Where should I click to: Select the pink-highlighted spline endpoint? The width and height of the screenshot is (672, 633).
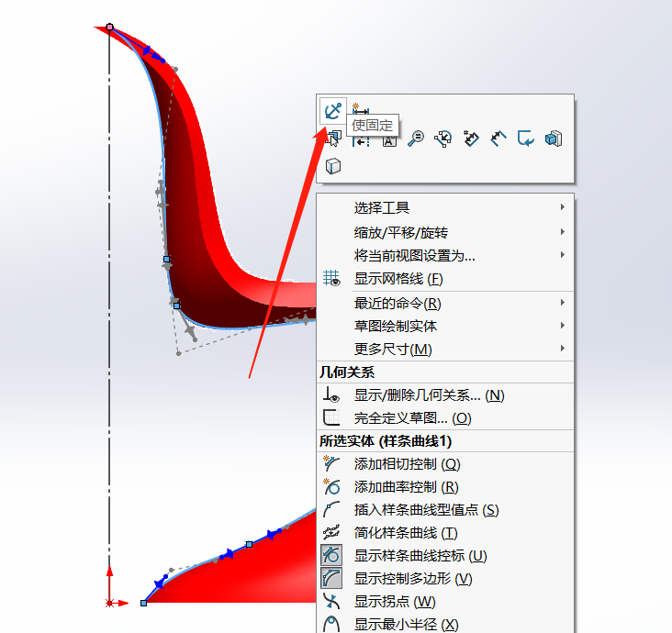(110, 27)
